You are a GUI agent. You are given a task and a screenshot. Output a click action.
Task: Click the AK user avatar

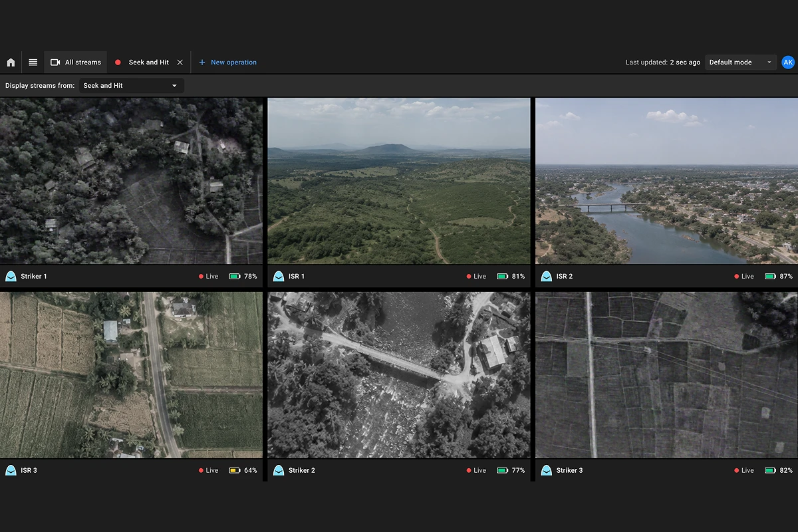coord(788,62)
